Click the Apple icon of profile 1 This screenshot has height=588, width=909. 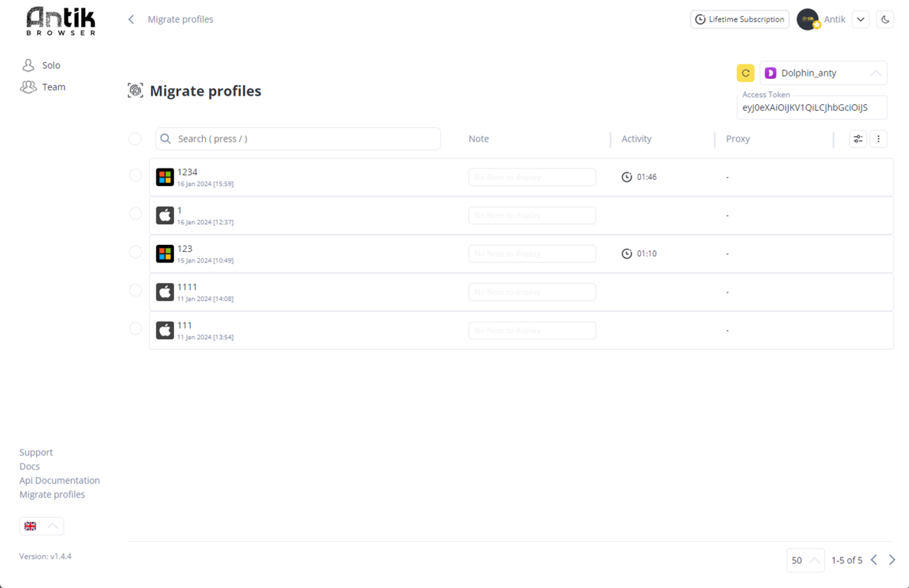165,215
